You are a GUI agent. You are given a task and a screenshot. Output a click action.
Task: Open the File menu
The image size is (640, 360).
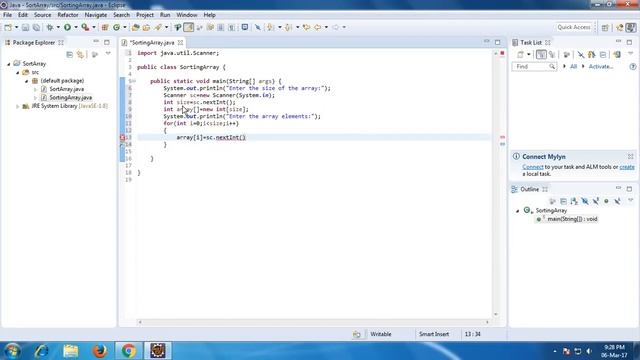(x=7, y=15)
